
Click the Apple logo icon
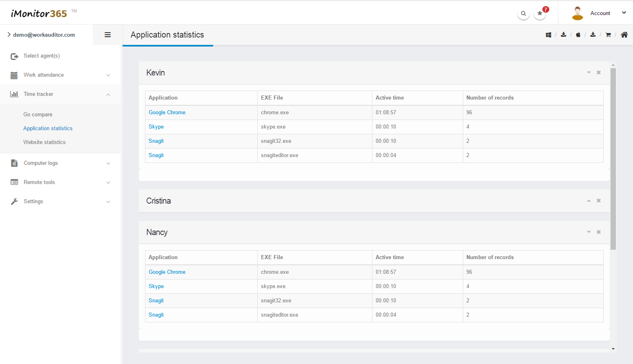578,35
